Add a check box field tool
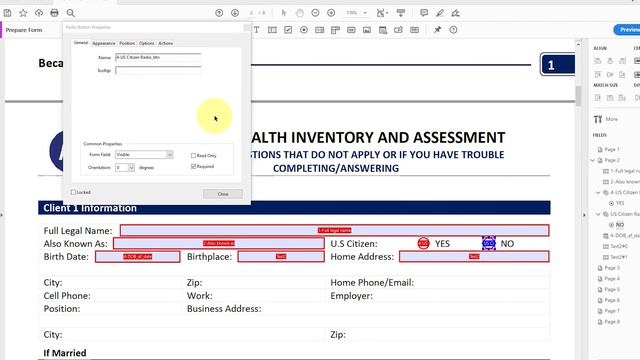The width and height of the screenshot is (640, 360). coord(288,30)
